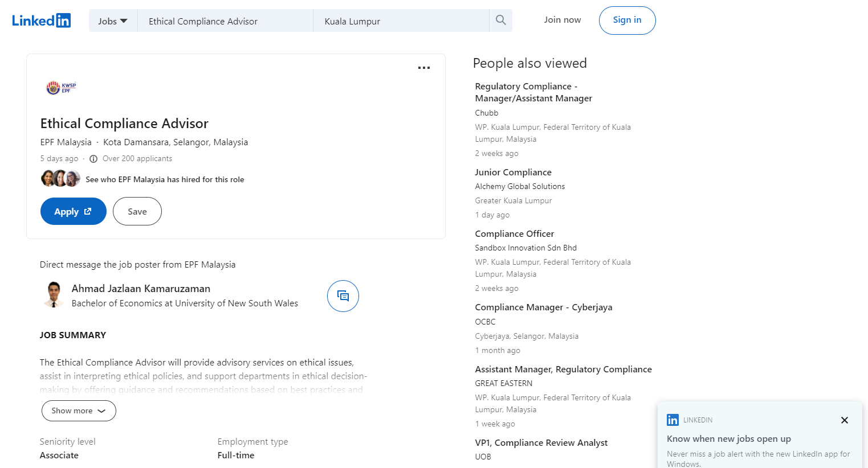The height and width of the screenshot is (468, 868).
Task: Click the Join now link
Action: pyautogui.click(x=563, y=20)
